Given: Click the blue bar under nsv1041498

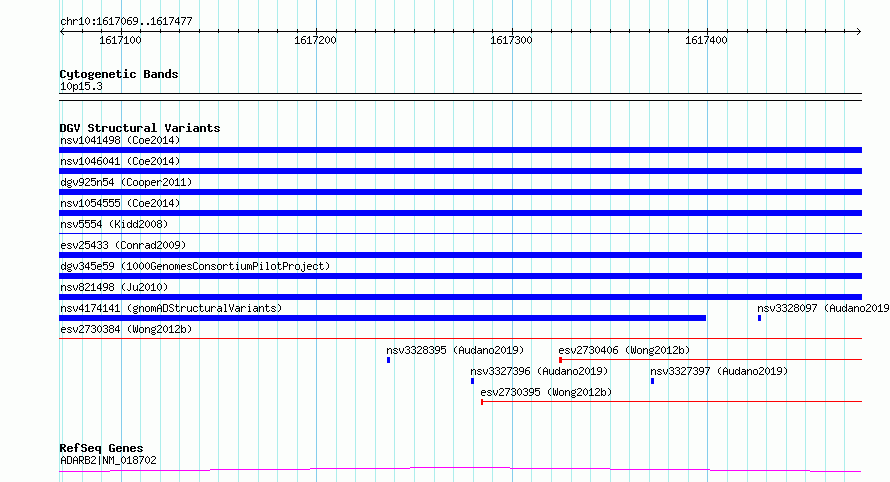Looking at the screenshot, I should [x=460, y=150].
